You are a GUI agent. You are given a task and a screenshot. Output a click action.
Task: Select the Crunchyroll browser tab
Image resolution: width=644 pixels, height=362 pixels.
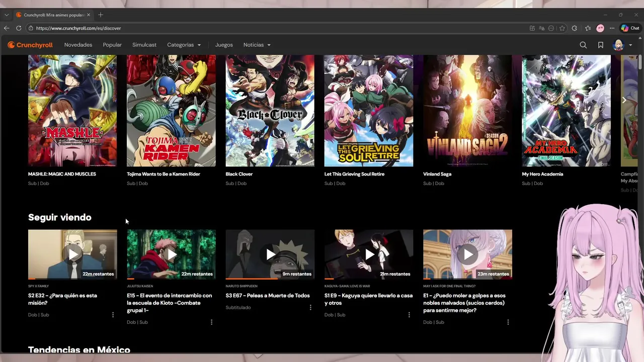point(53,15)
